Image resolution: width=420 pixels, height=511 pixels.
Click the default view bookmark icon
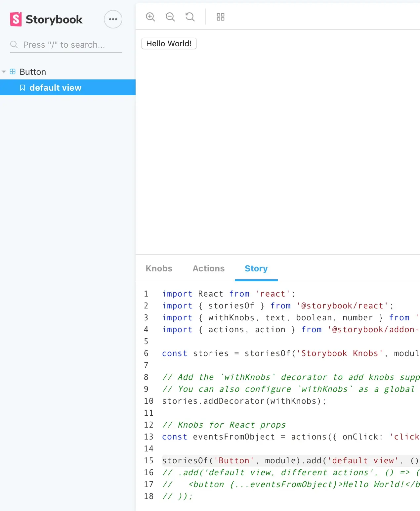point(22,88)
